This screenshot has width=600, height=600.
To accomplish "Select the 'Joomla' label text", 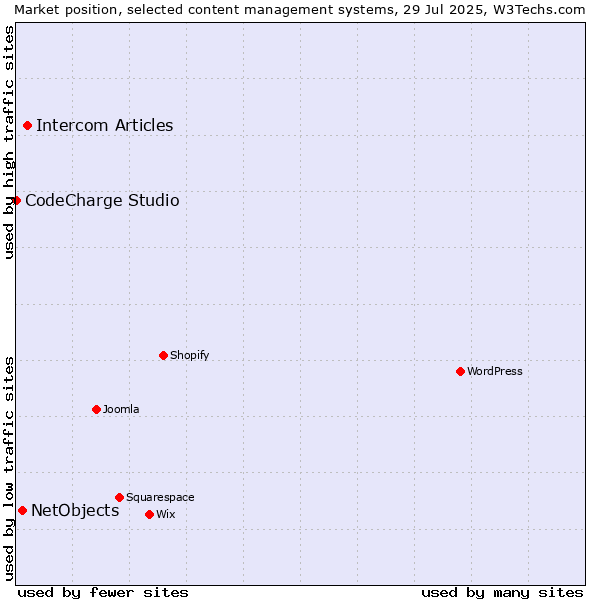I will [121, 409].
